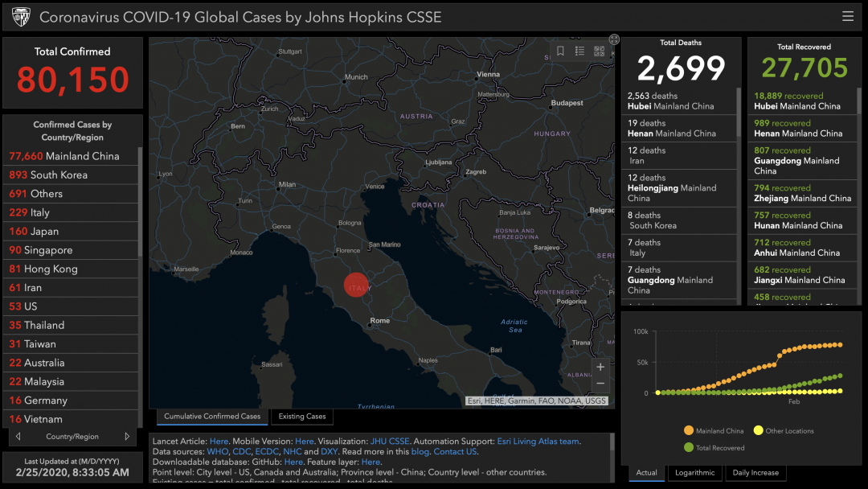The width and height of the screenshot is (868, 489).
Task: Select 22 Malaysia row
Action: click(x=70, y=382)
